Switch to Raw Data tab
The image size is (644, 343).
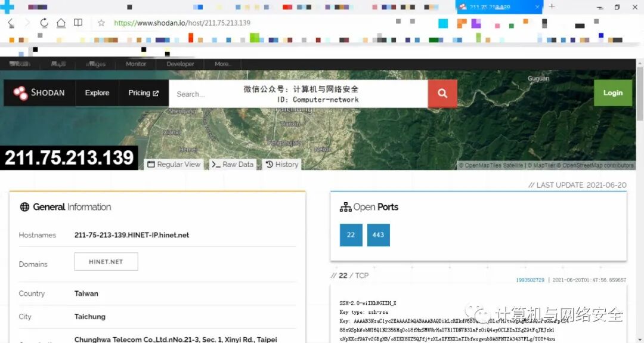[233, 164]
